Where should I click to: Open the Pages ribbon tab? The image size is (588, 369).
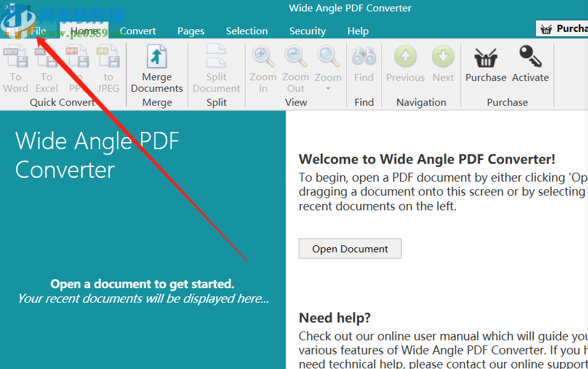tap(191, 31)
